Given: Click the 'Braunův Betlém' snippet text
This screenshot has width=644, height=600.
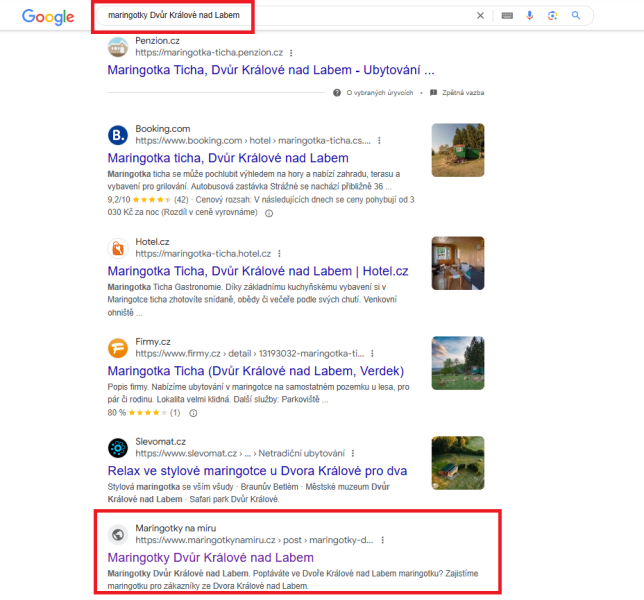Looking at the screenshot, I should pyautogui.click(x=269, y=487).
